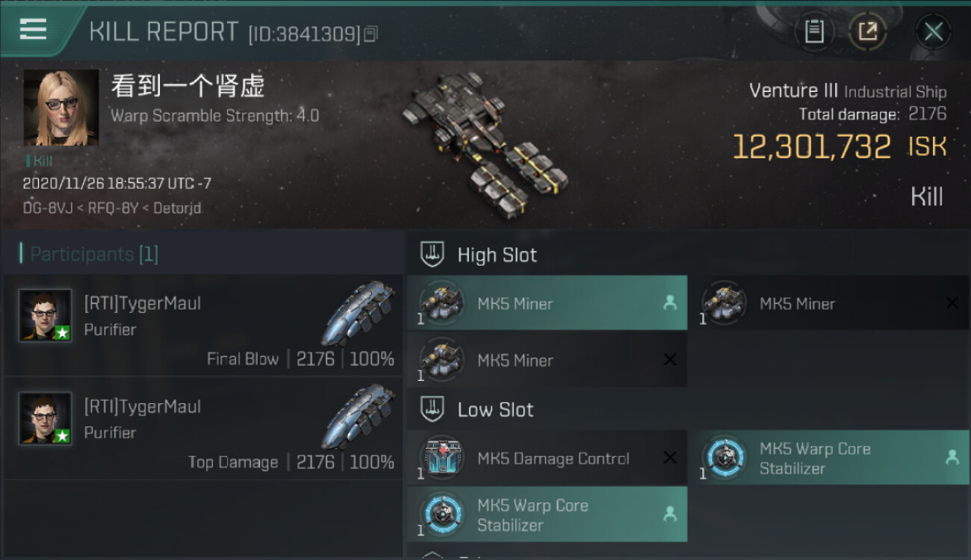Open the DG-8VJ system location link
The height and width of the screenshot is (560, 971).
[x=43, y=208]
